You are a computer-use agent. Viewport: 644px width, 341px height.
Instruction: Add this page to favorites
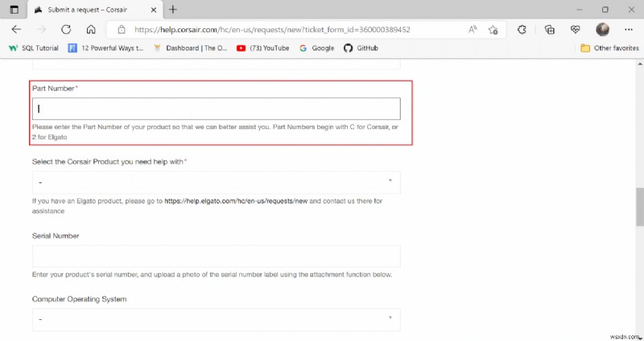[493, 29]
